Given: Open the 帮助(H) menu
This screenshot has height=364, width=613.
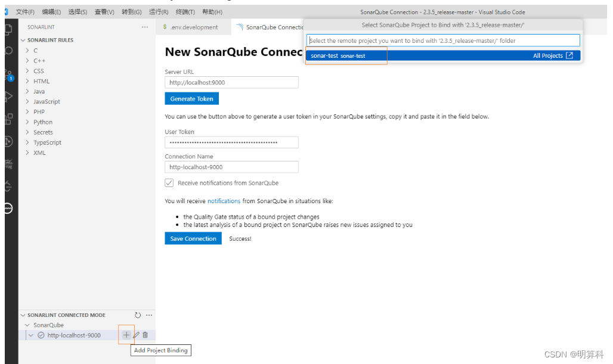Looking at the screenshot, I should [212, 12].
